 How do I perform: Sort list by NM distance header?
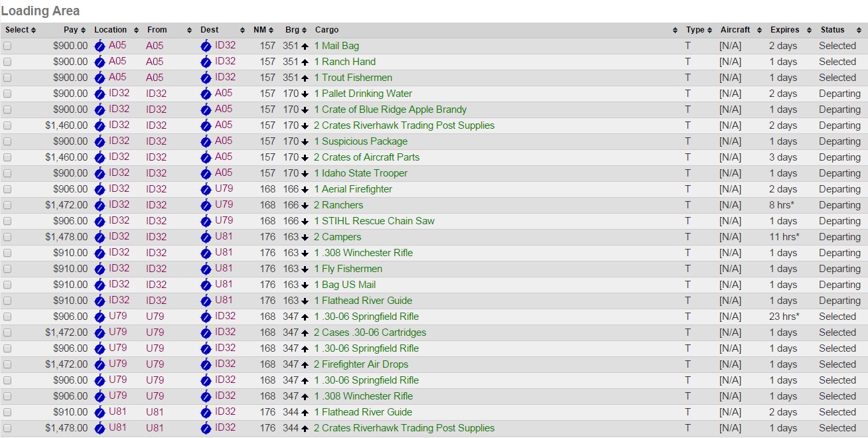pos(259,30)
